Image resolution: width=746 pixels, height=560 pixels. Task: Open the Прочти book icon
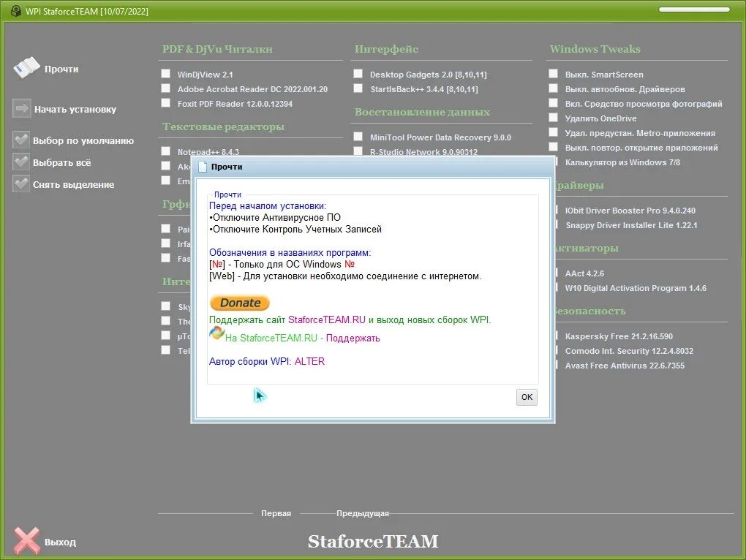pyautogui.click(x=26, y=68)
